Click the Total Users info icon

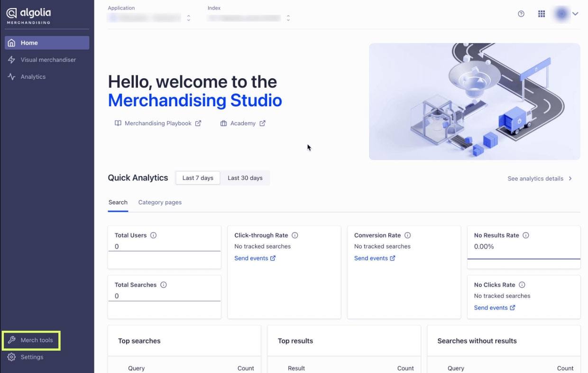(154, 235)
